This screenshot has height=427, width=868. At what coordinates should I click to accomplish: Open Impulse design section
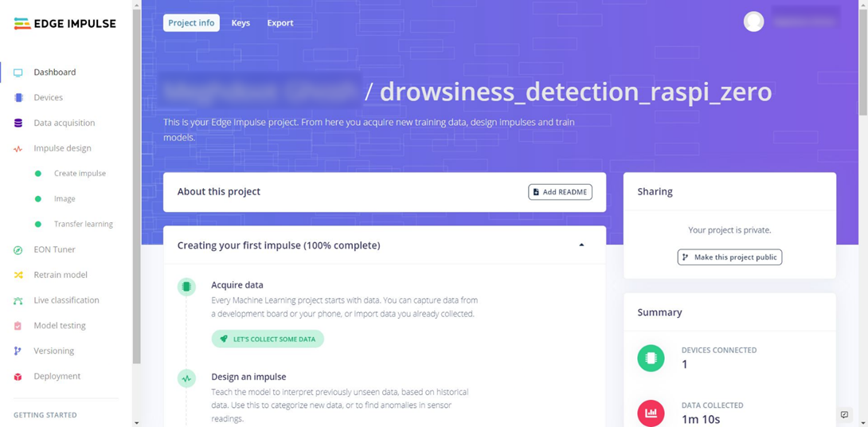pos(63,148)
